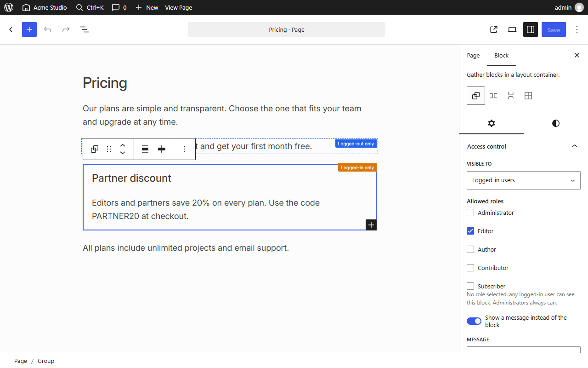This screenshot has width=588, height=368.
Task: Move the block up
Action: 123,145
